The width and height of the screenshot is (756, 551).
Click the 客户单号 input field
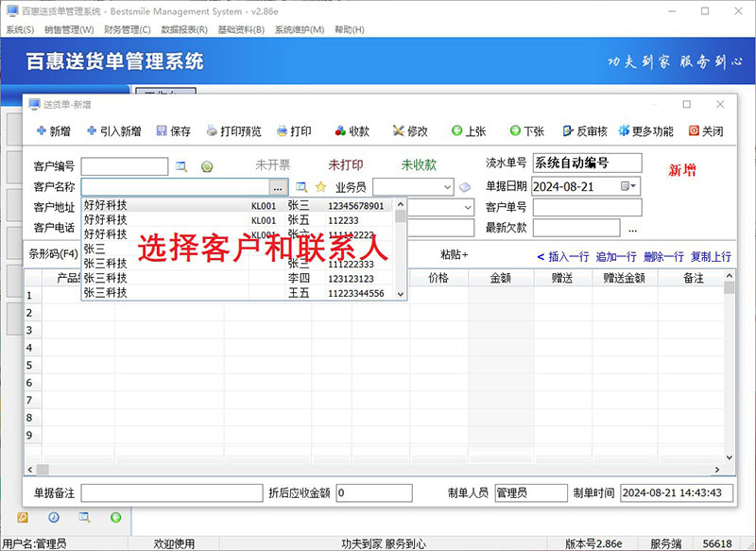pos(587,207)
